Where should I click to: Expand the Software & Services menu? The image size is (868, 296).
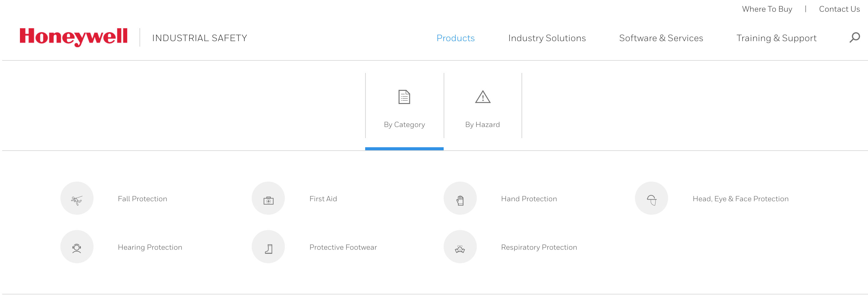(x=661, y=38)
